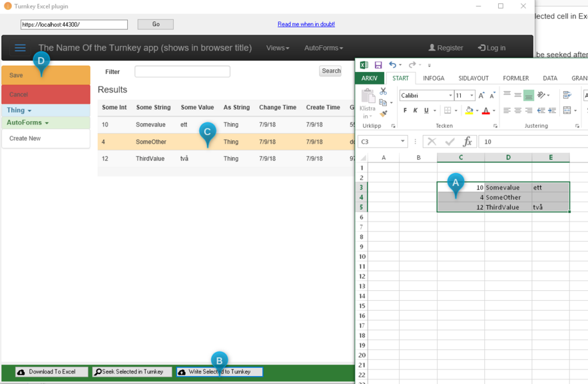
Task: Click the Filter text input field
Action: point(182,71)
